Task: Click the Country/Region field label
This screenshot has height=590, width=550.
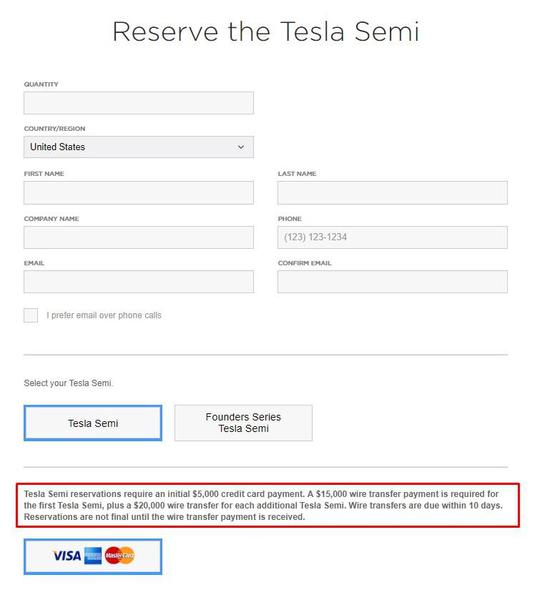Action: point(55,129)
